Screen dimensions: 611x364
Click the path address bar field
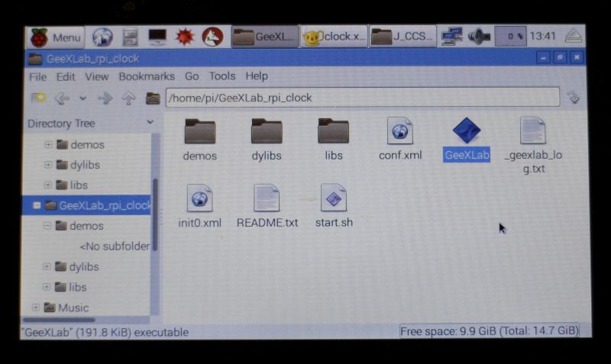click(363, 98)
